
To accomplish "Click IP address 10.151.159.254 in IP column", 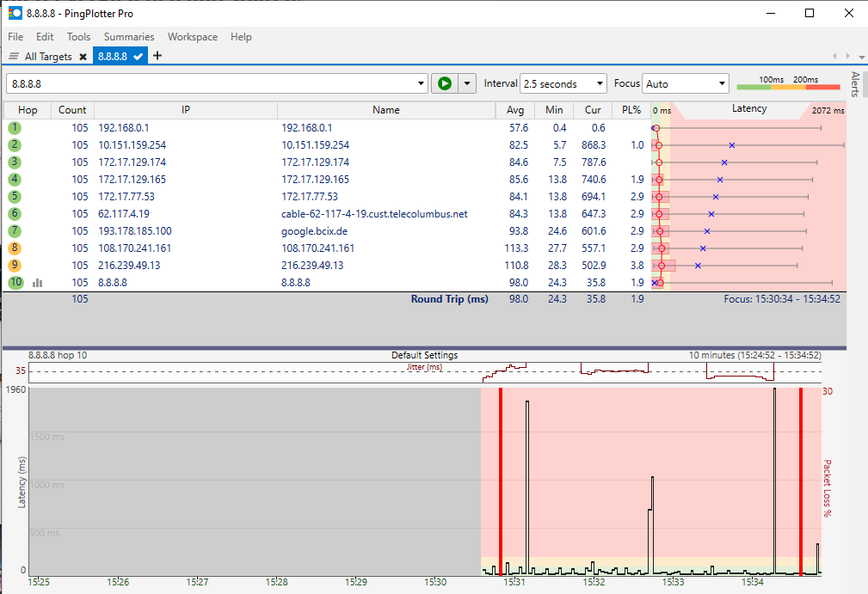I will click(132, 145).
